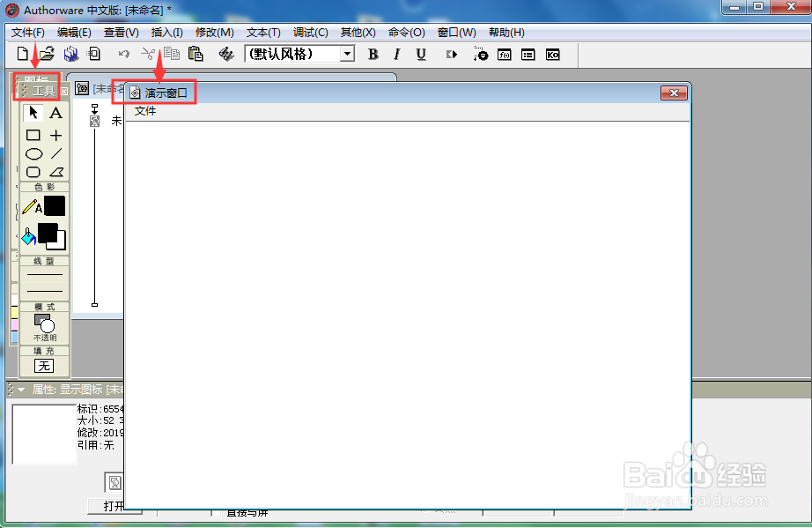Minimize the Authorware window
This screenshot has height=528, width=812.
coord(734,7)
